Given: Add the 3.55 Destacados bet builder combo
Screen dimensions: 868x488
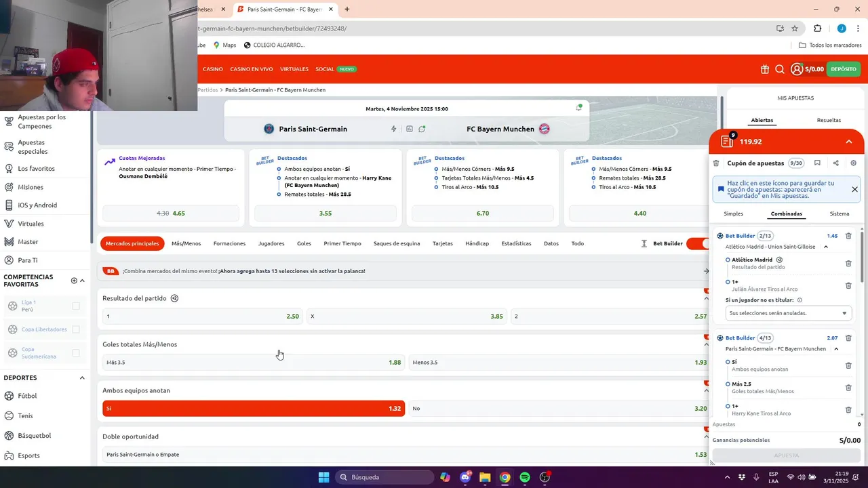Looking at the screenshot, I should click(325, 213).
